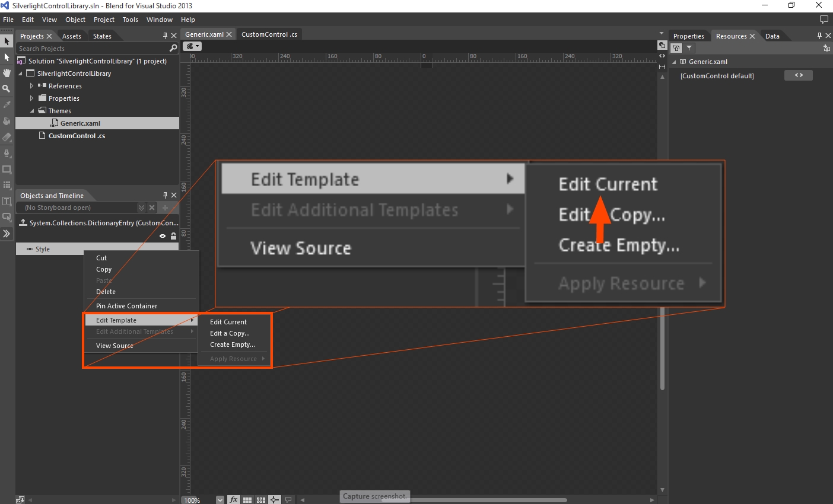Click the Search Projects input field

[x=92, y=49]
